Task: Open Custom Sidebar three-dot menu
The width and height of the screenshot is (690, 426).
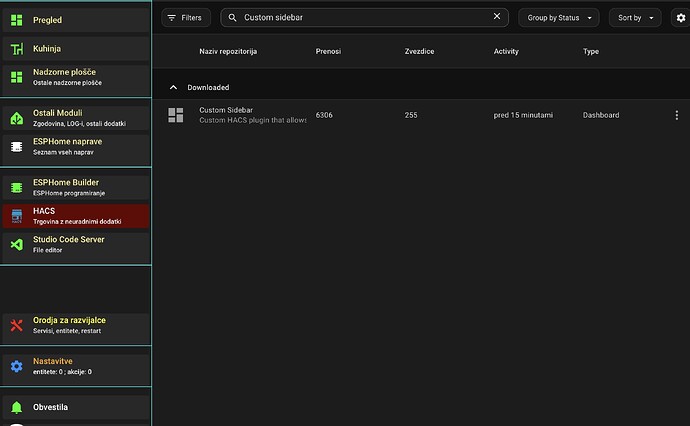Action: coord(676,115)
